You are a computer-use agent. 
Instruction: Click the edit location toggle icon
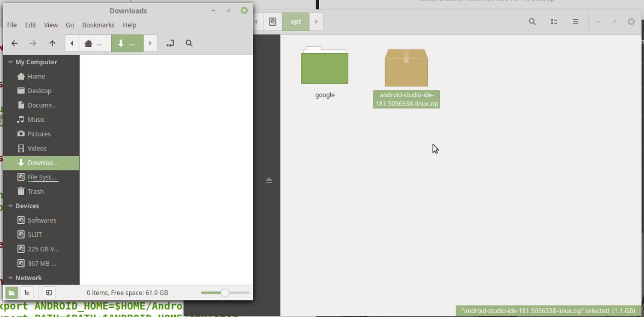pyautogui.click(x=170, y=43)
